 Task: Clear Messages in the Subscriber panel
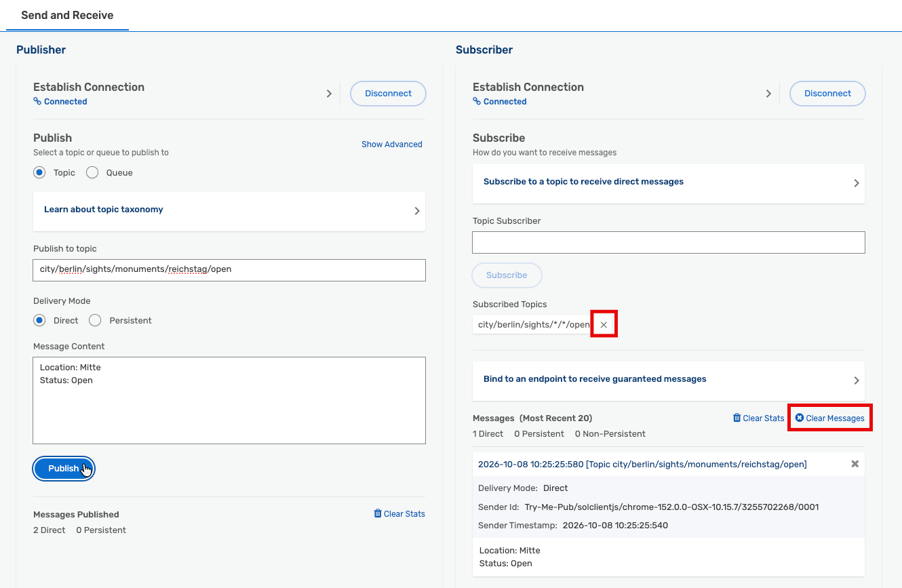[x=830, y=418]
